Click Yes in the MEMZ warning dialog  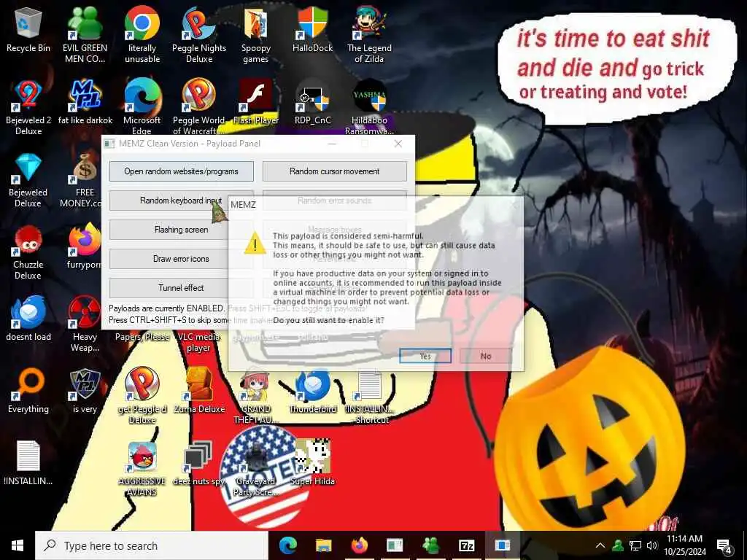tap(425, 356)
